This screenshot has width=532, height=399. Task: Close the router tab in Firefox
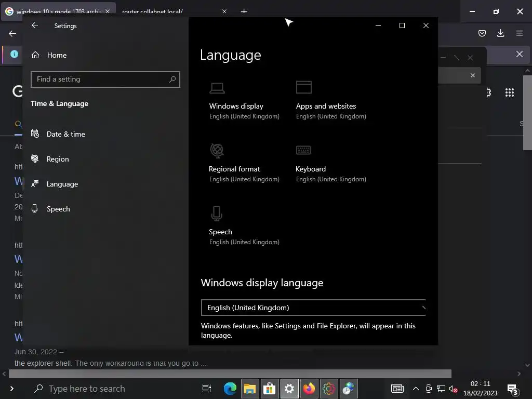click(224, 11)
